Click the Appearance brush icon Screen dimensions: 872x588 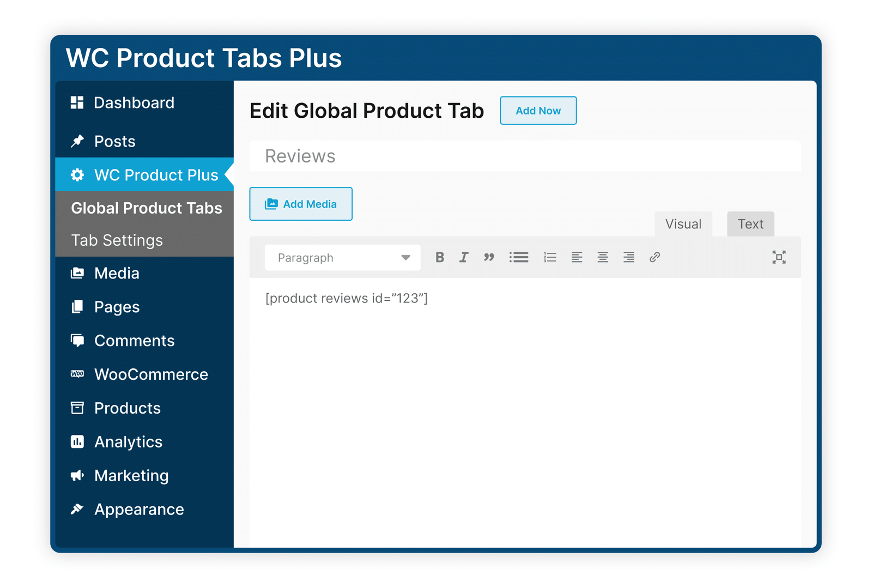point(77,509)
